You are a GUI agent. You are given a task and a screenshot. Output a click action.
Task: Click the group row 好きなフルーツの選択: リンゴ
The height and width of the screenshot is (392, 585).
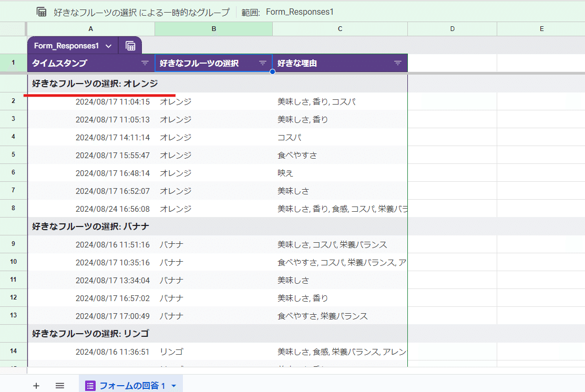click(218, 334)
